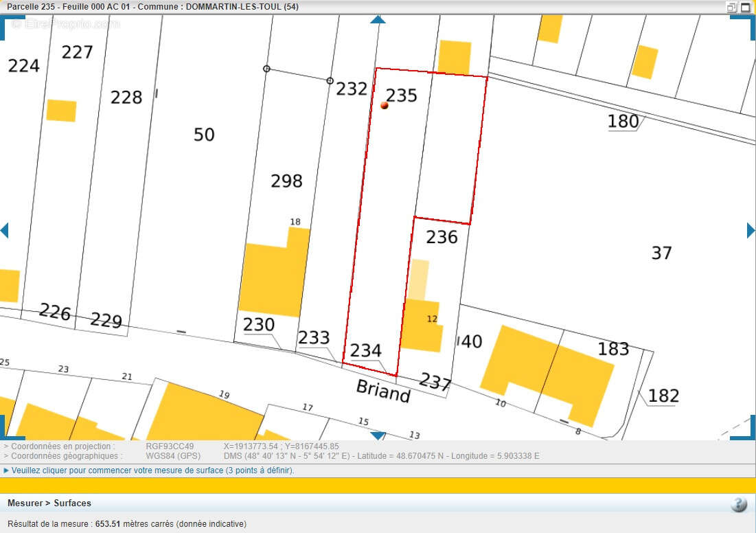Select parcel 236 label on map
The width and height of the screenshot is (756, 533).
[x=442, y=237]
